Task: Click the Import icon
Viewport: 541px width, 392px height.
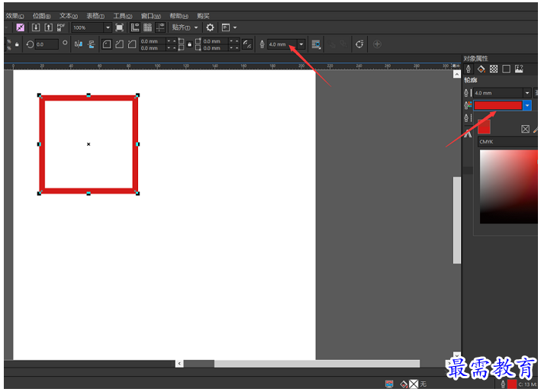Action: [36, 27]
